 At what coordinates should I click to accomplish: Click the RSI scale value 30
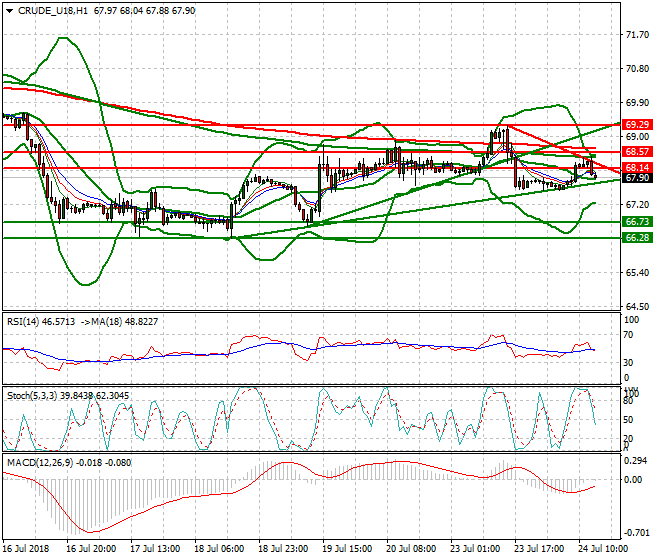coord(628,363)
